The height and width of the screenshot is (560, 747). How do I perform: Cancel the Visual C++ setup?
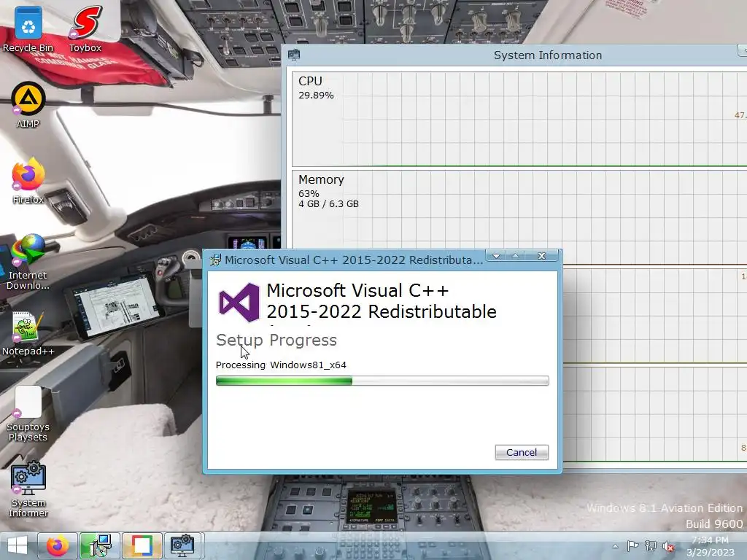click(x=522, y=452)
